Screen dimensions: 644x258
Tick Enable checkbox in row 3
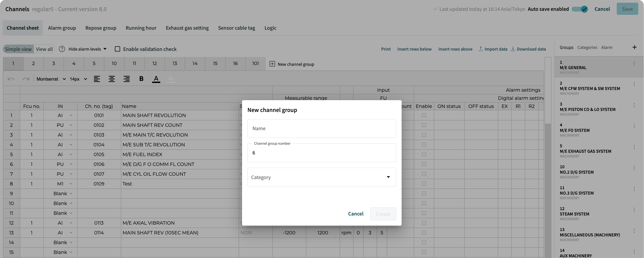pyautogui.click(x=424, y=135)
